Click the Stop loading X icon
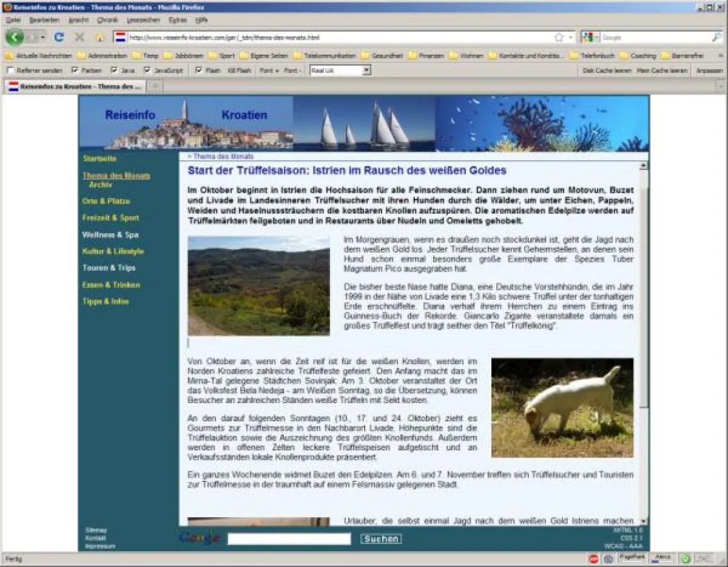The width and height of the screenshot is (728, 567). [x=79, y=37]
